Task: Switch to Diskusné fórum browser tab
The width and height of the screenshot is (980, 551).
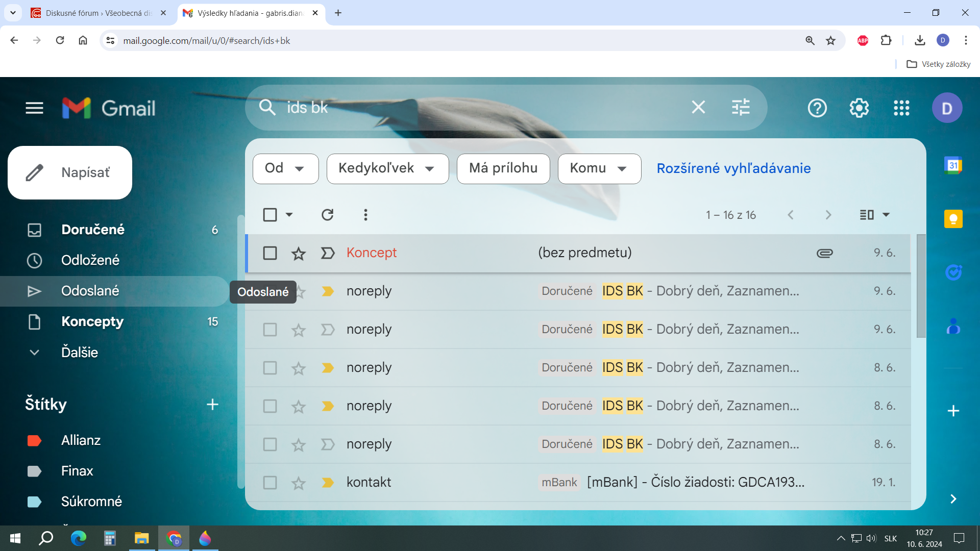Action: point(99,13)
